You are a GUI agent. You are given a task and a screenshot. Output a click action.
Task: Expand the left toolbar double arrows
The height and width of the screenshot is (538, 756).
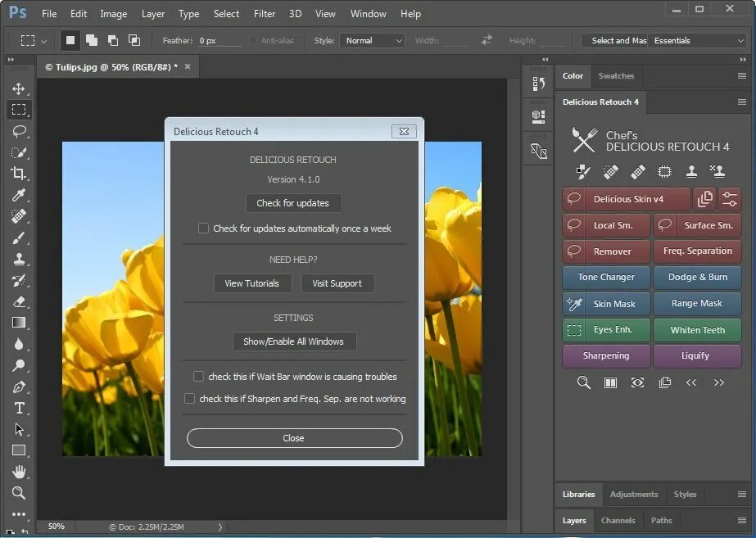point(11,59)
